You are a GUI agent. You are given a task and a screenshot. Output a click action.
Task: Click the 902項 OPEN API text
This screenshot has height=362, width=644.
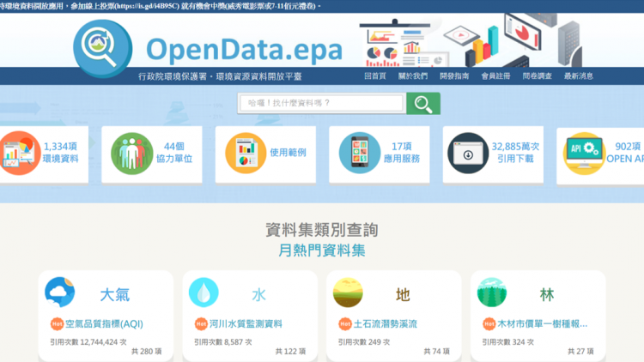pyautogui.click(x=625, y=153)
